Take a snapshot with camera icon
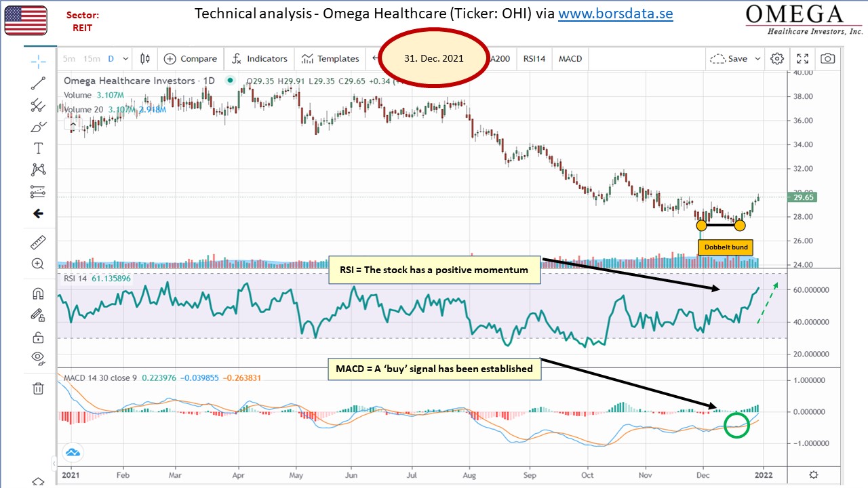Viewport: 868px width, 488px height. 827,59
